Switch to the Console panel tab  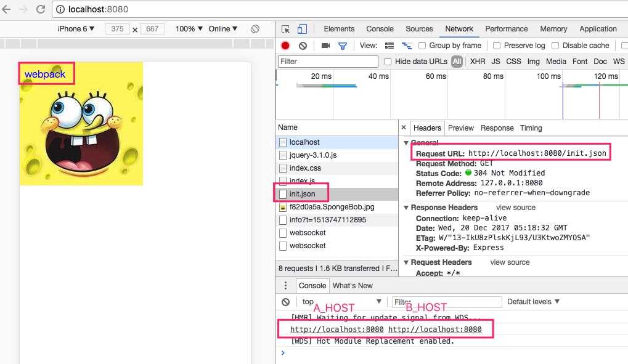click(x=380, y=29)
